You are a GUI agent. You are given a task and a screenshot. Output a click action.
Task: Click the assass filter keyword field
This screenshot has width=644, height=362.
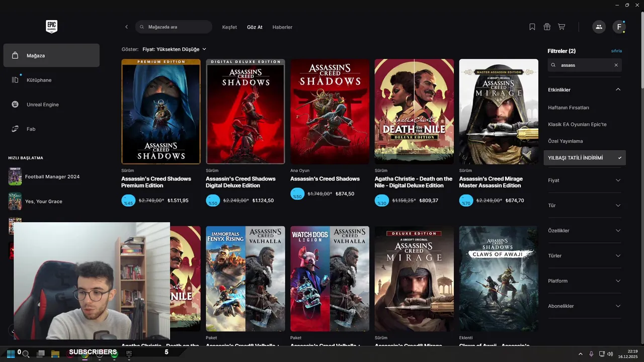point(585,65)
